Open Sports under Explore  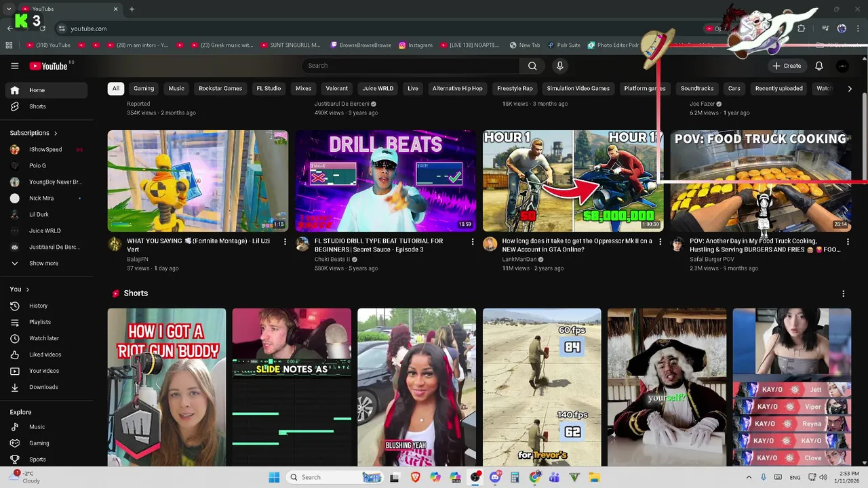pos(45,460)
